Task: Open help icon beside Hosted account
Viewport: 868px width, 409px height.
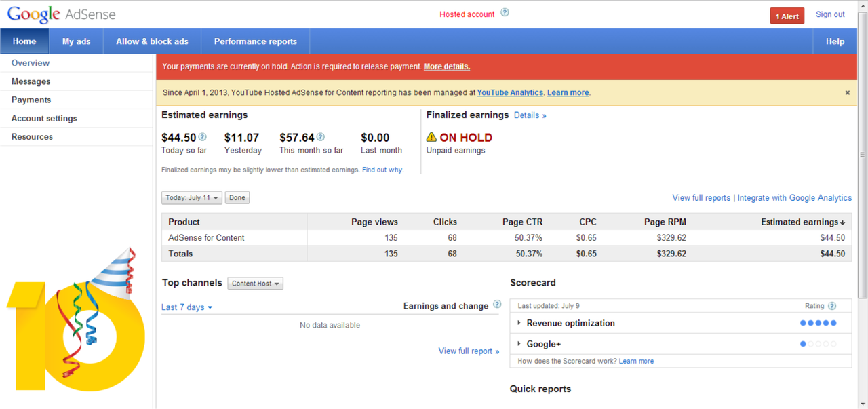Action: (505, 13)
